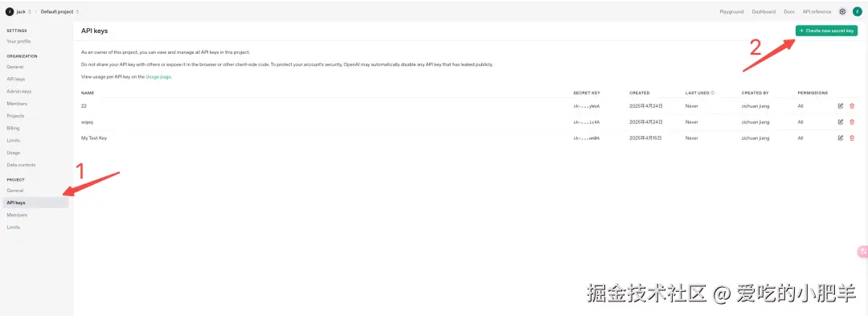Image resolution: width=868 pixels, height=316 pixels.
Task: Edit the wqeq key
Action: click(x=841, y=121)
